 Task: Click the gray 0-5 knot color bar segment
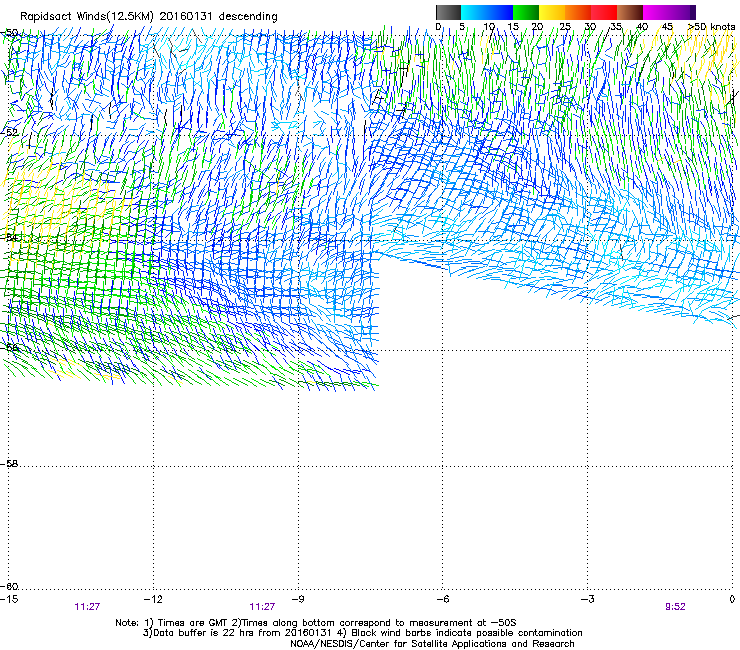(x=448, y=12)
